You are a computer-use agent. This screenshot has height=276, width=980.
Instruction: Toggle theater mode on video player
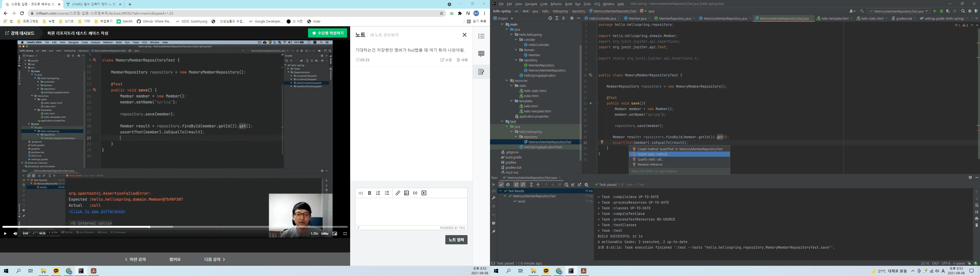coord(335,234)
